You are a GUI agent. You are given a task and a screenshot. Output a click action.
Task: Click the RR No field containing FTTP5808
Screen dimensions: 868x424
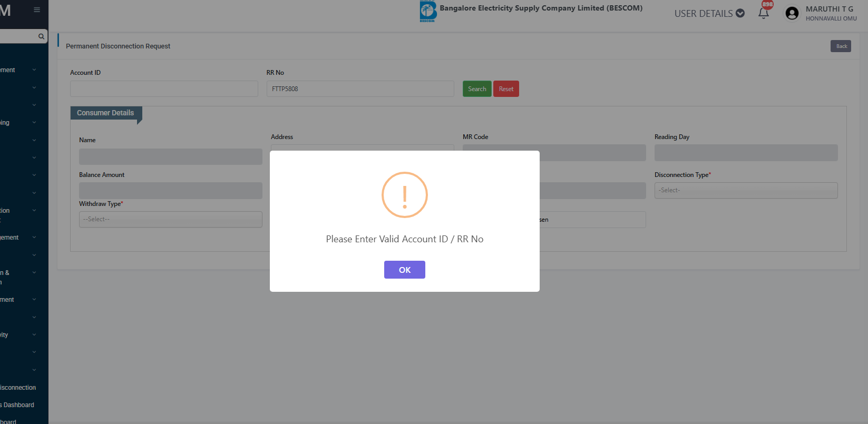click(360, 89)
